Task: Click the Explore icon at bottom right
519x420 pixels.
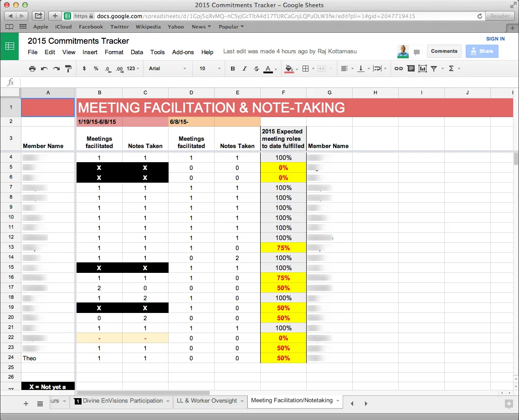Action: click(509, 404)
